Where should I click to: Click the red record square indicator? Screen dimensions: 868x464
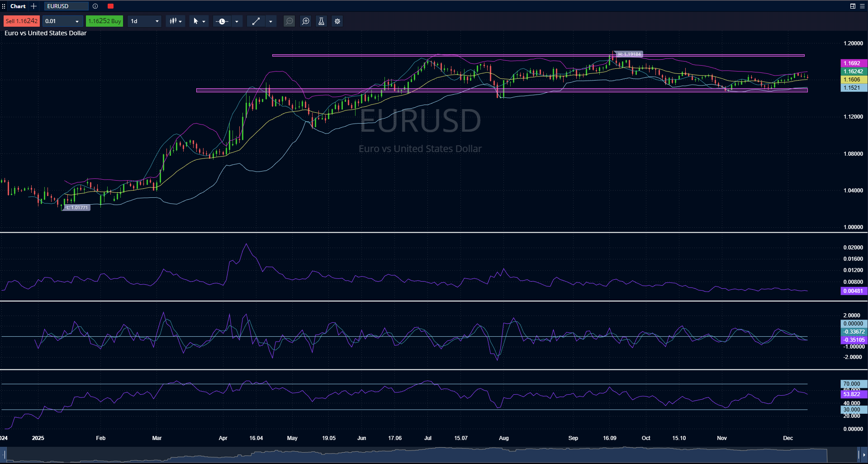coord(110,6)
